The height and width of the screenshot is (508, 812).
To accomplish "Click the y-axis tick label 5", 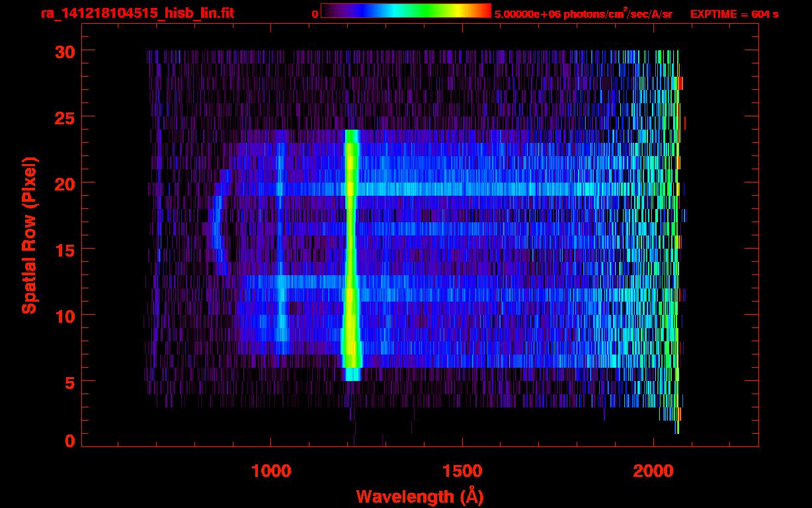I will pos(69,382).
